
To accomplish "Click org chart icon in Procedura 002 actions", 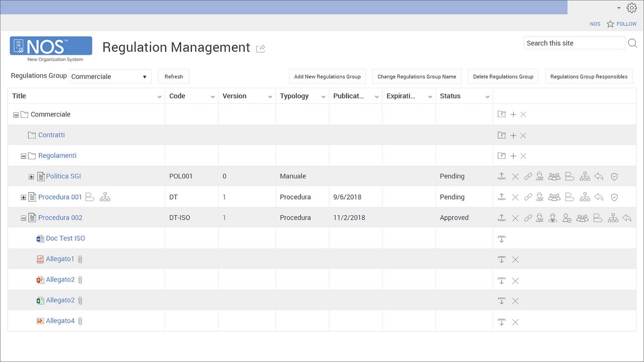I will click(x=613, y=218).
